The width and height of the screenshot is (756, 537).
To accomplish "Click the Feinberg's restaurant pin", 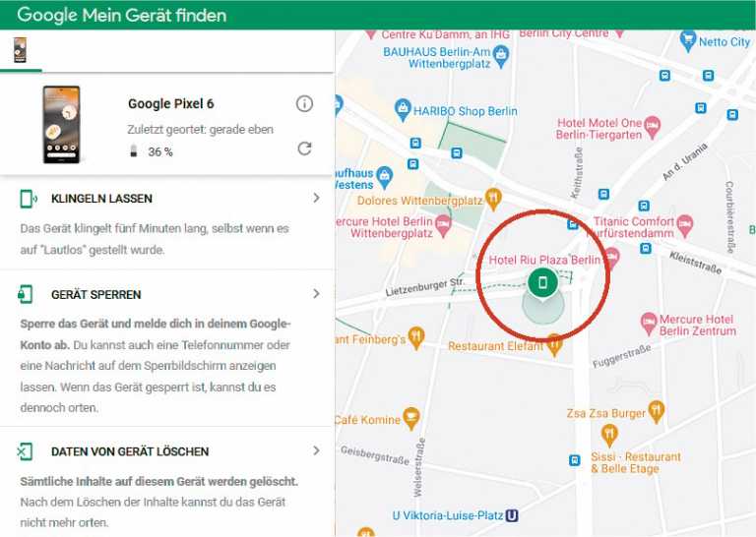I will point(416,337).
